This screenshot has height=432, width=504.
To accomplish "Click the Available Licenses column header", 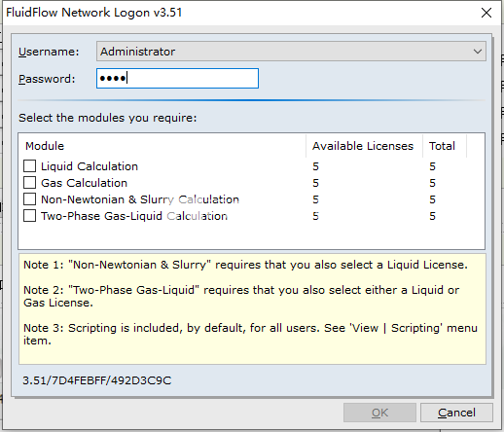I will tap(364, 146).
